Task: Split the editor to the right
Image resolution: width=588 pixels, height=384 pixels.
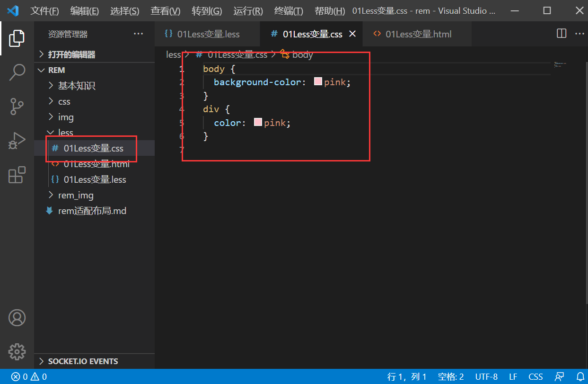Action: pos(562,34)
